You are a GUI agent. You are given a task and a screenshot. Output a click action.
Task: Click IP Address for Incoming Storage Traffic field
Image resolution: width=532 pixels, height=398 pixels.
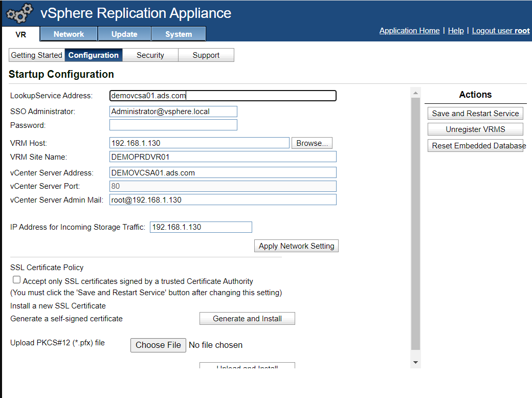201,227
